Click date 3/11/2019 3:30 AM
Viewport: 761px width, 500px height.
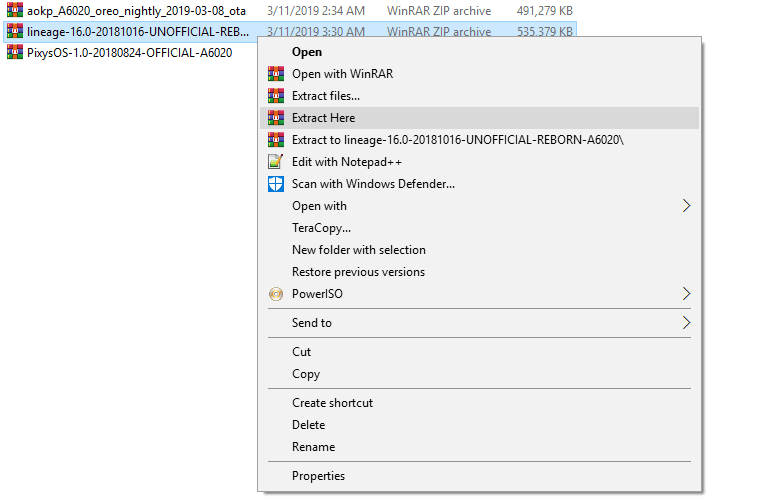tap(316, 32)
